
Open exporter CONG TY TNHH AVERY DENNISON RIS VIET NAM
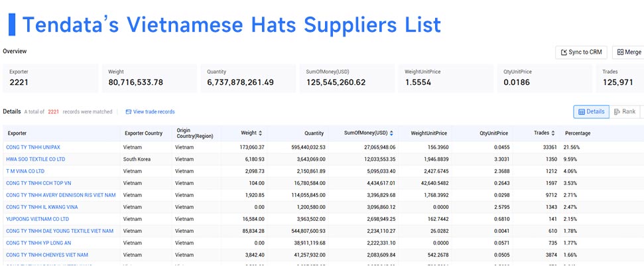click(61, 195)
